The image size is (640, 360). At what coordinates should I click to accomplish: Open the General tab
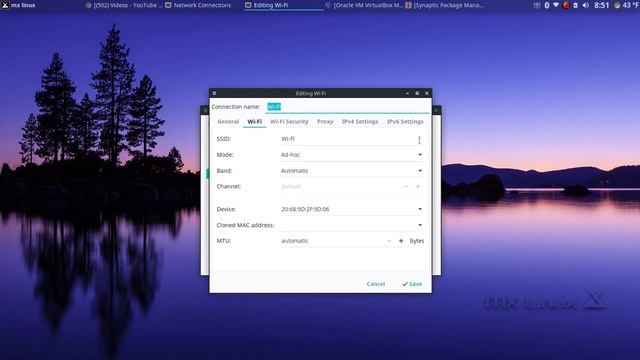tap(228, 122)
